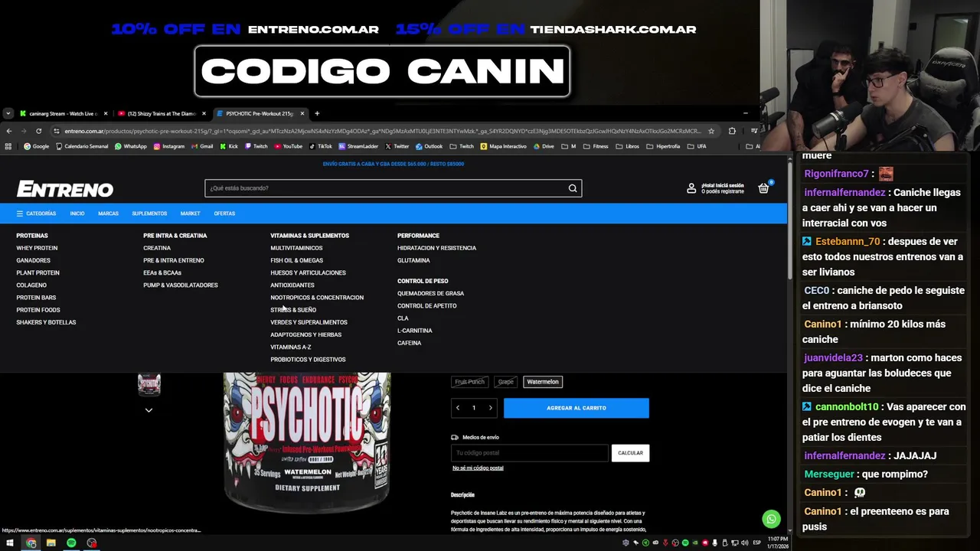
Task: Open Whey Protein category link
Action: (37, 248)
